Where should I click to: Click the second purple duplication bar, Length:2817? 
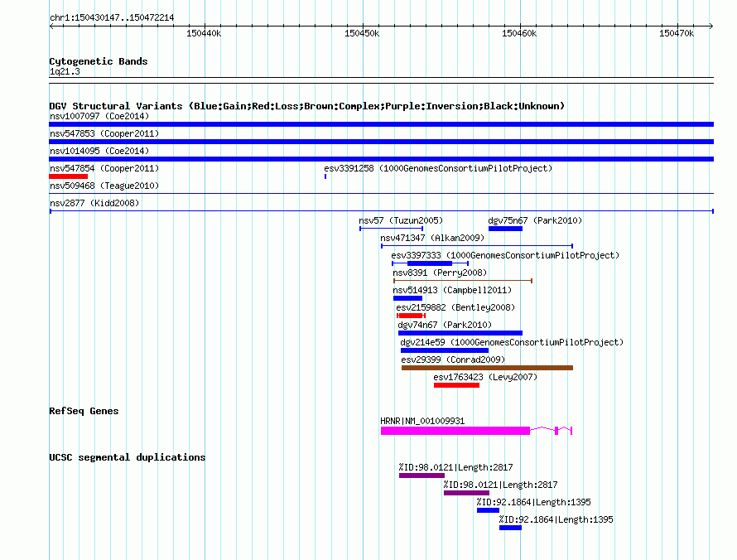(466, 493)
